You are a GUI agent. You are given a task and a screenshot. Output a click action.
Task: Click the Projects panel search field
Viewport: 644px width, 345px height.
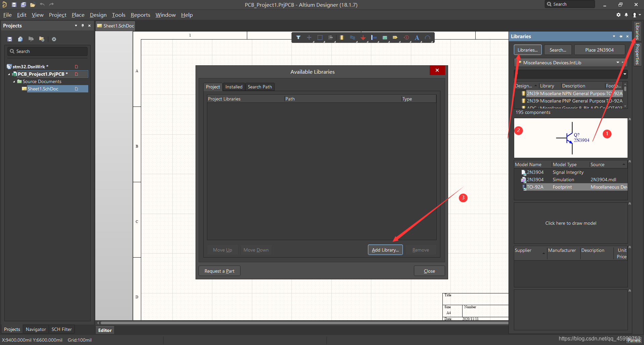48,51
